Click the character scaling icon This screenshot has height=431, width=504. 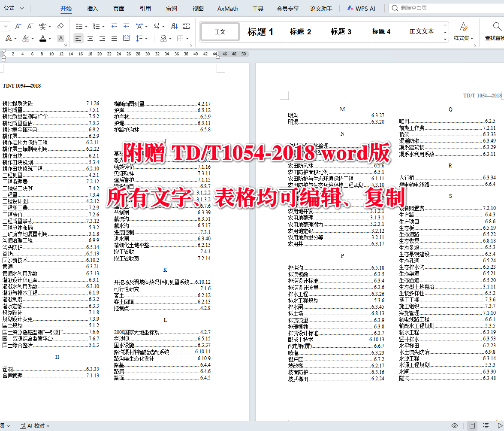pos(139,26)
